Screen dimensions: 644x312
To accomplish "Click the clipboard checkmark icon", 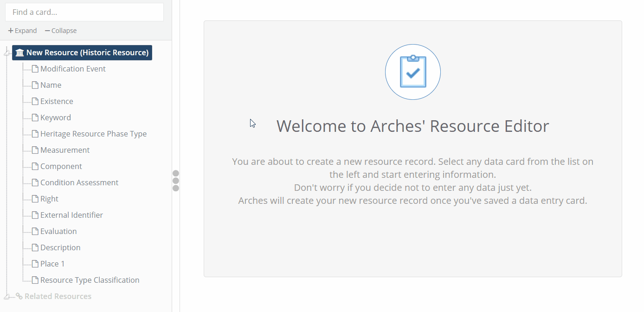I will (412, 72).
